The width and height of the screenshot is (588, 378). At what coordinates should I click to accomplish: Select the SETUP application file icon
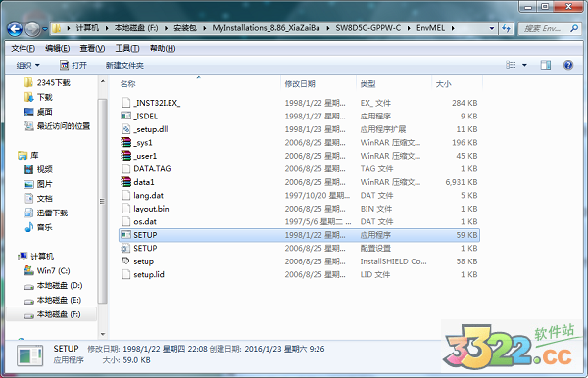point(126,235)
